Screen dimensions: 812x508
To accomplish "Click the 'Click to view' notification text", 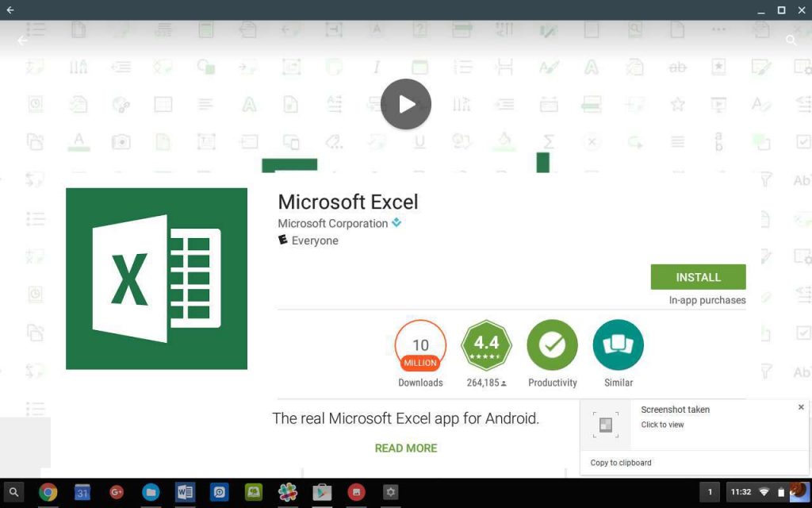I will click(x=662, y=425).
